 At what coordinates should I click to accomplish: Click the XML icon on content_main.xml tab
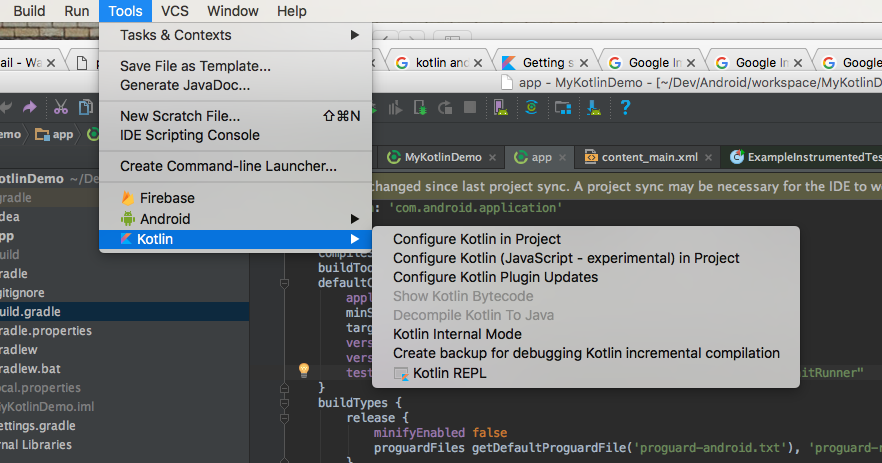[x=591, y=157]
